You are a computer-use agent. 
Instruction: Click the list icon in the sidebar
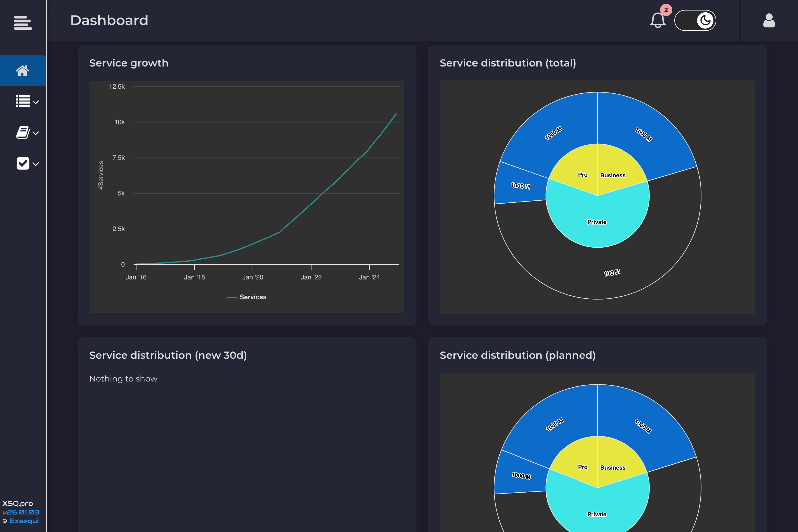point(23,101)
